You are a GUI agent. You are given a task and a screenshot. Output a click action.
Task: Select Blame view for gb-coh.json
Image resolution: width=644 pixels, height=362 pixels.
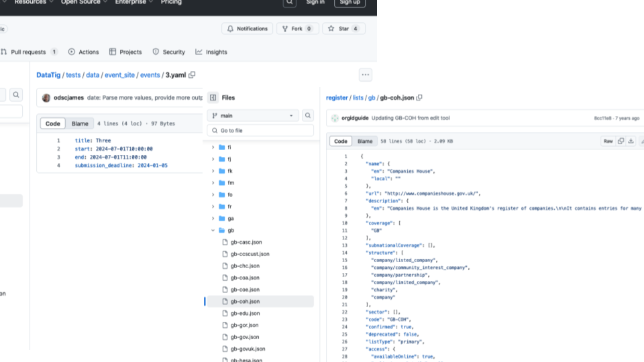click(365, 141)
